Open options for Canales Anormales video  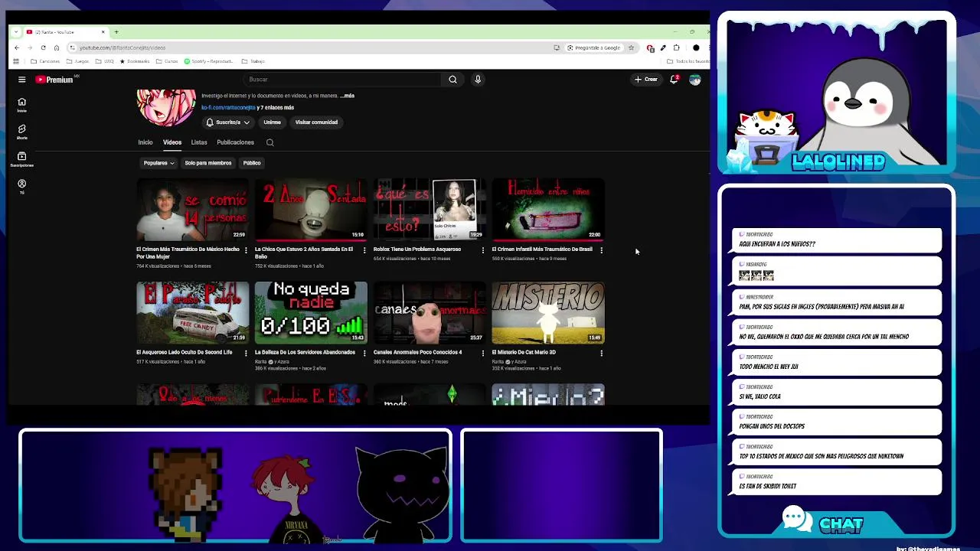point(482,353)
